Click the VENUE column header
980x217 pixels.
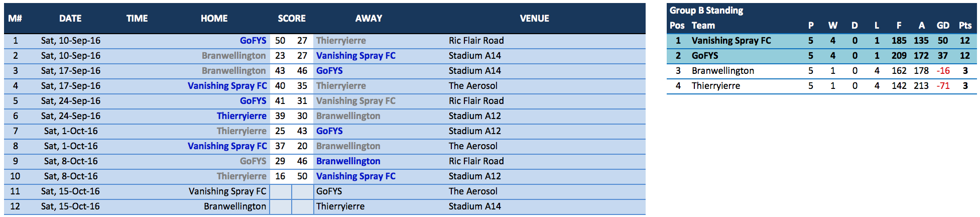click(x=534, y=19)
